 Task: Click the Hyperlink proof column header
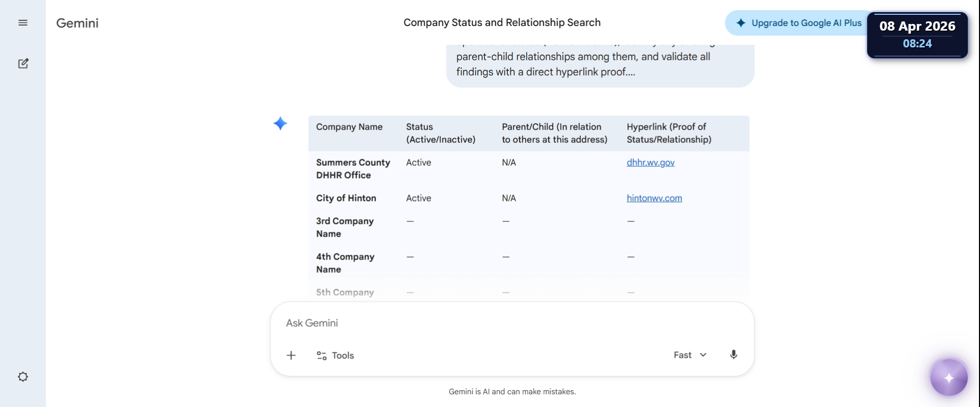[x=669, y=133]
